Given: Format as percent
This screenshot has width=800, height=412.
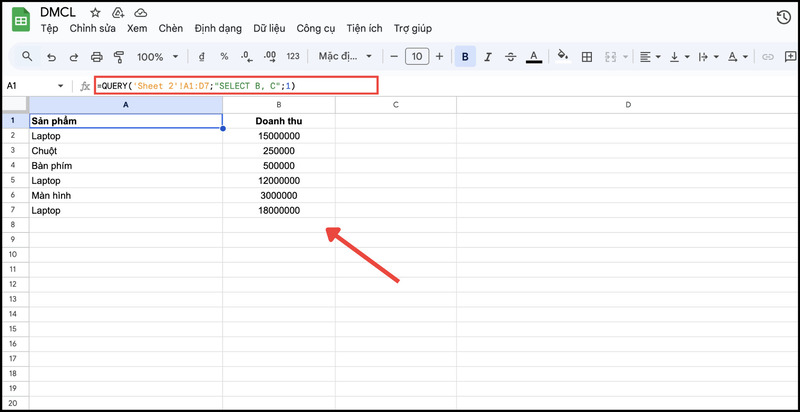Looking at the screenshot, I should [x=224, y=57].
